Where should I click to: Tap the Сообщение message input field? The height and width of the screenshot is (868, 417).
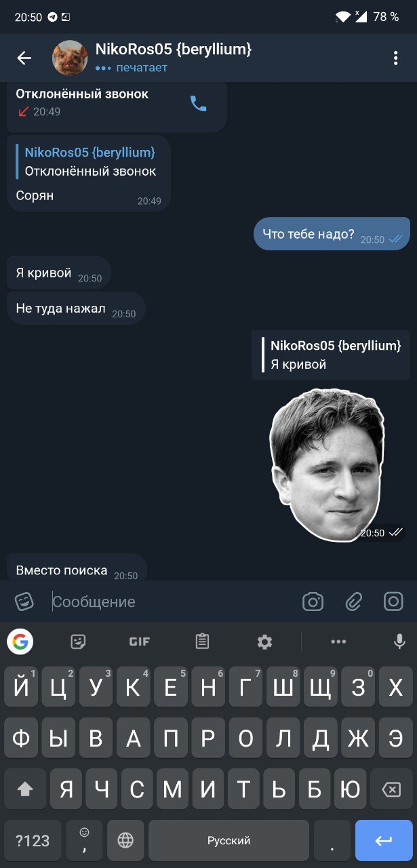click(x=173, y=601)
